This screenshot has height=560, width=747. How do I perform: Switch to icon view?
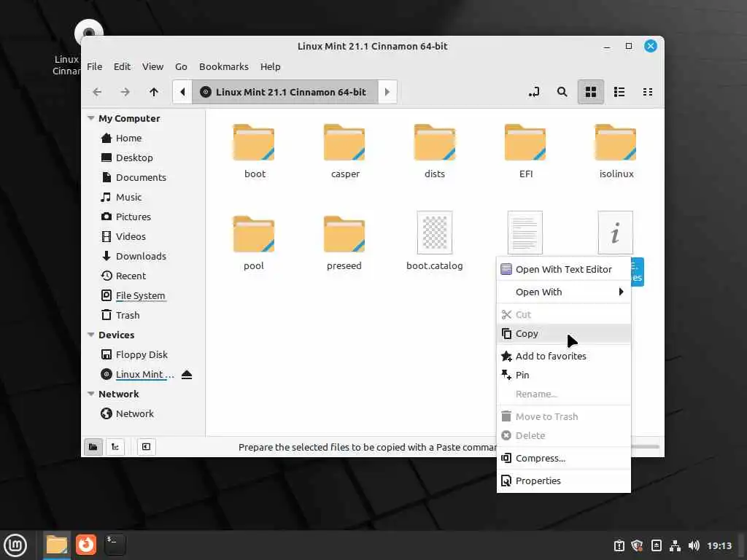(591, 92)
